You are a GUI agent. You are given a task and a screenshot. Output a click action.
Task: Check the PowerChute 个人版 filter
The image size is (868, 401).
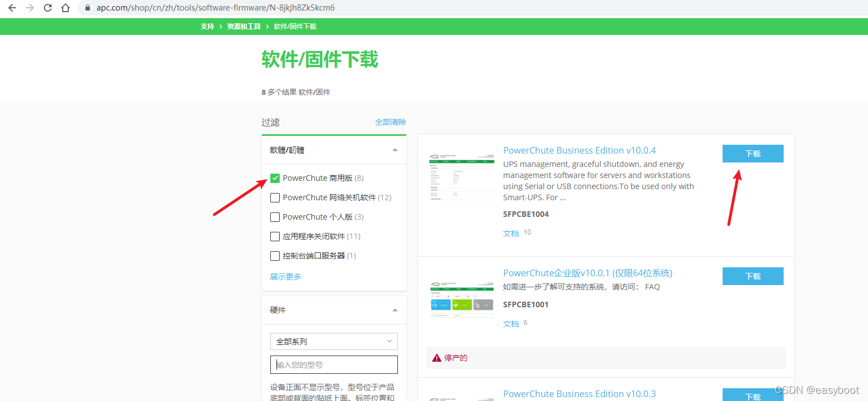(275, 217)
